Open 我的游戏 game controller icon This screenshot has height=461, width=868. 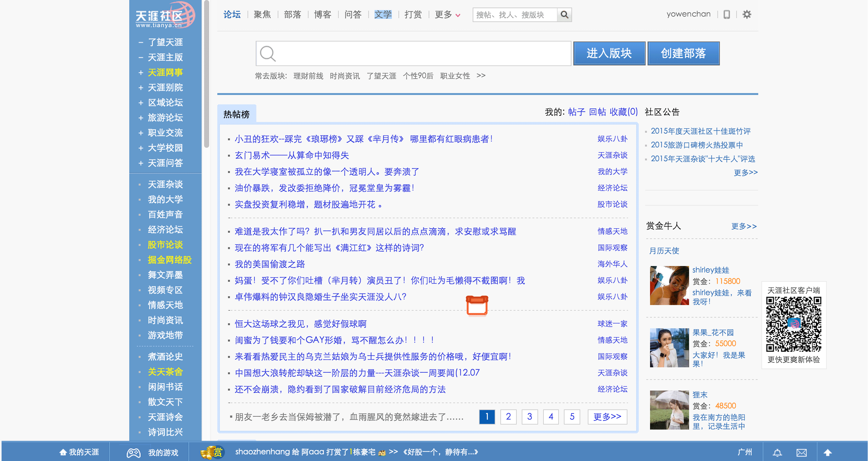[x=133, y=452]
